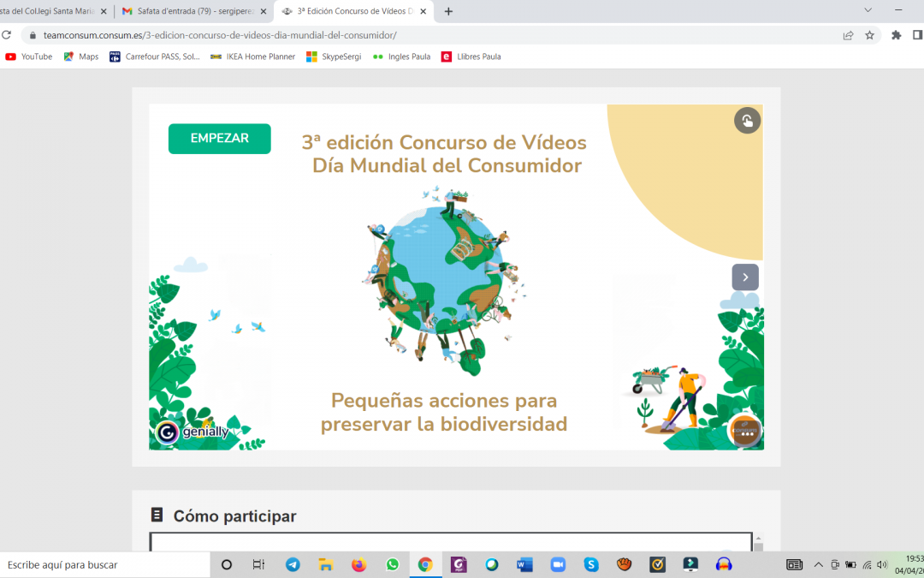This screenshot has height=578, width=924.
Task: Open WhatsApp from the taskbar
Action: [392, 564]
